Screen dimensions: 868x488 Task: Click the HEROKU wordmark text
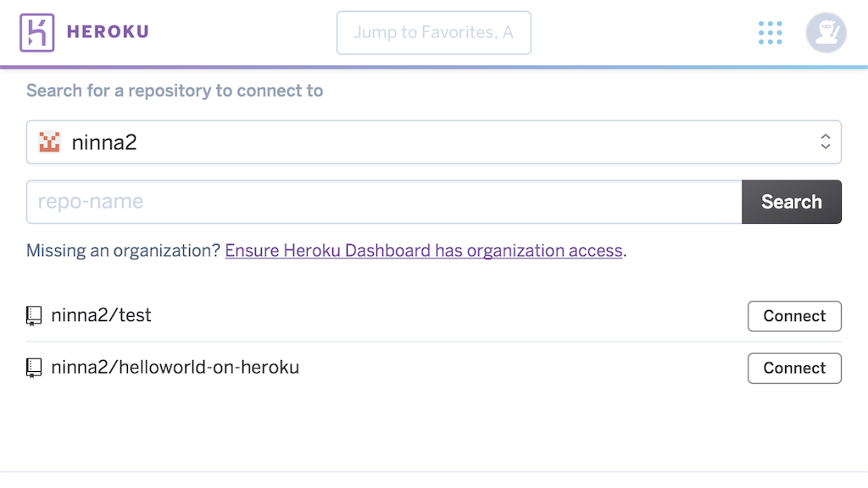pyautogui.click(x=108, y=32)
